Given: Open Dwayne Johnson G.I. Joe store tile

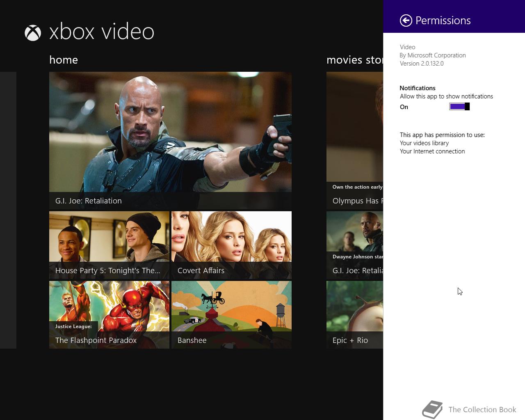Looking at the screenshot, I should [x=355, y=245].
